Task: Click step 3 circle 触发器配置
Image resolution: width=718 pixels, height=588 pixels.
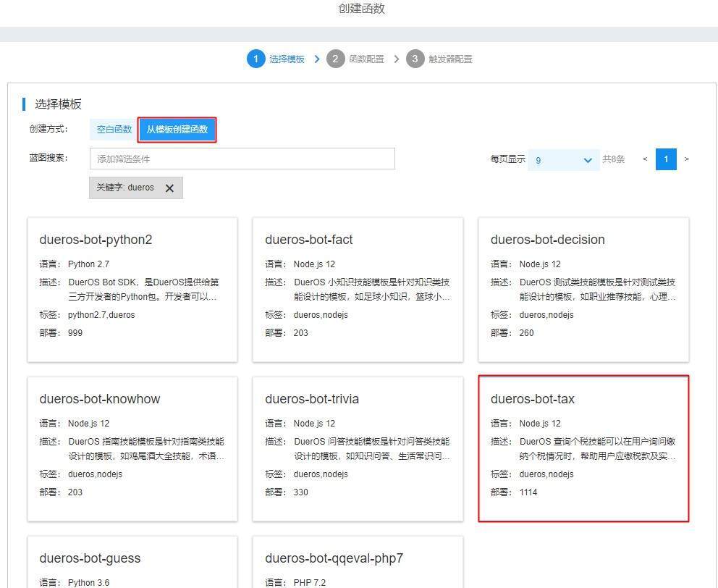Action: (x=415, y=59)
